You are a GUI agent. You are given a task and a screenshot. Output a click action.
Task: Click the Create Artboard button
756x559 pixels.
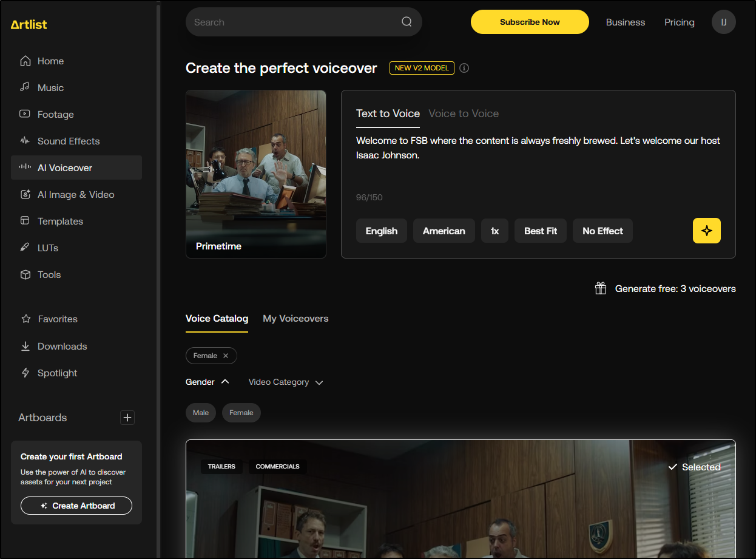(76, 506)
